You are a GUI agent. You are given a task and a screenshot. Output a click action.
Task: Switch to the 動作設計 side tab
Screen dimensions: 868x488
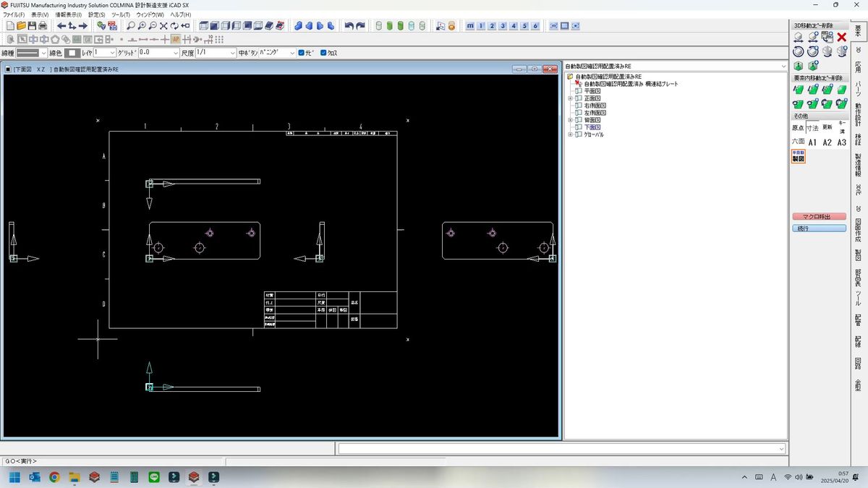(858, 116)
